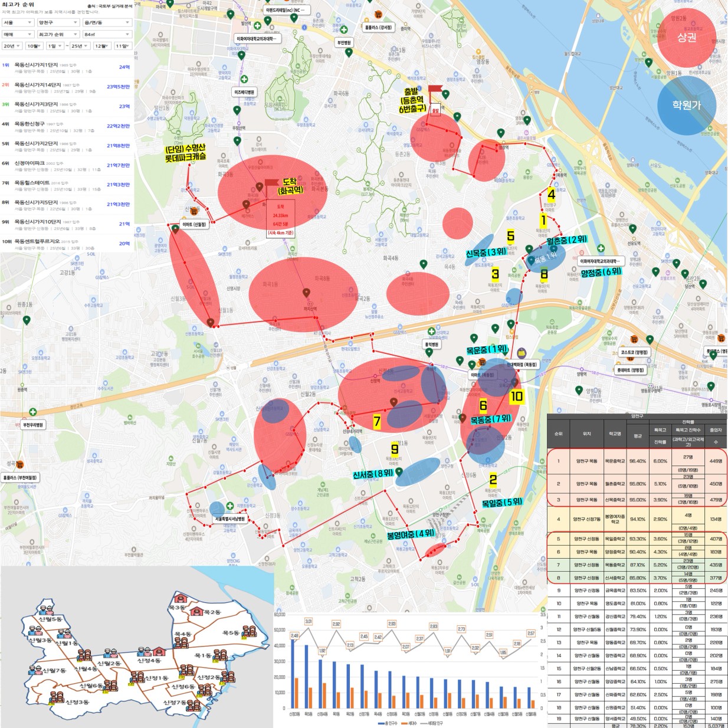
Task: Click the red arrival flag at 화곡역
Action: pos(272,184)
